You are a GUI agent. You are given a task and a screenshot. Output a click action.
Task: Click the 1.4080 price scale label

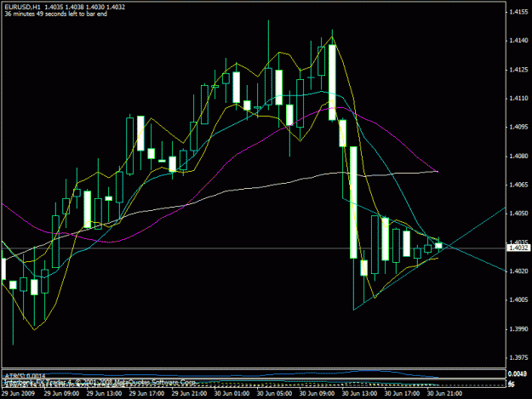tap(518, 157)
